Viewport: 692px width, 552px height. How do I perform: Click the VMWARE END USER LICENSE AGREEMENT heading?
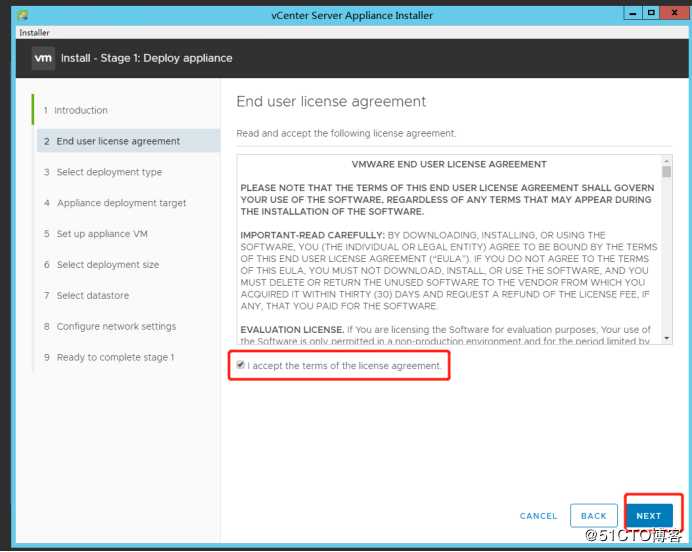(449, 164)
